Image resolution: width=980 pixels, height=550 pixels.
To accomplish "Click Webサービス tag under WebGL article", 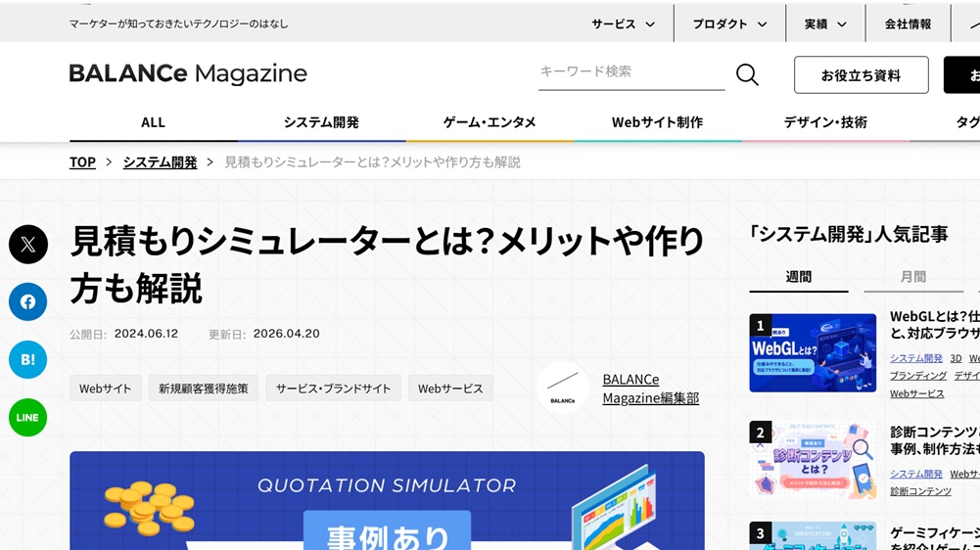I will coord(917,393).
